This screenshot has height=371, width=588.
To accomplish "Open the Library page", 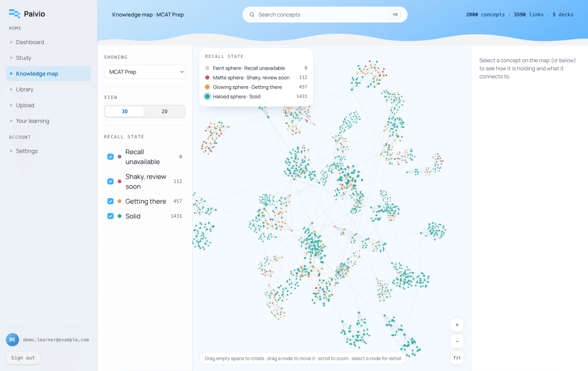I will [x=49, y=89].
